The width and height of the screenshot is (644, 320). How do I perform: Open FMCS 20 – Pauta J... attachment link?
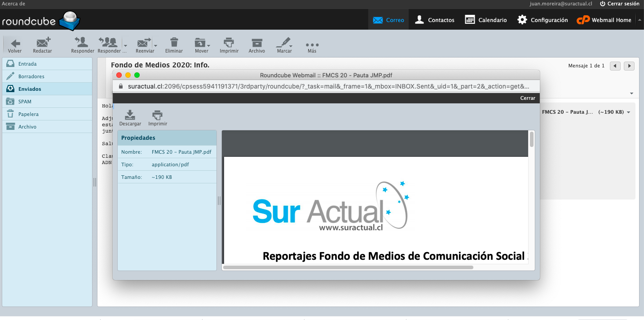click(x=567, y=112)
